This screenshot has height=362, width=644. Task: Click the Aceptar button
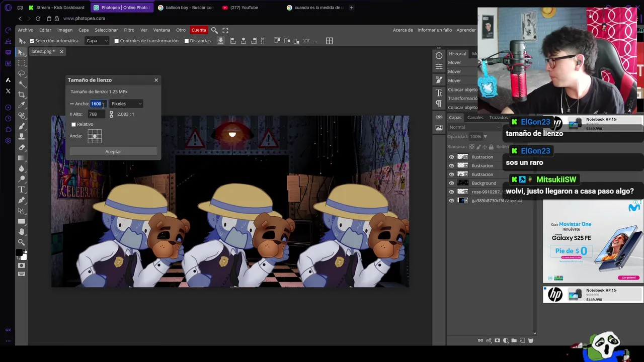(x=113, y=152)
